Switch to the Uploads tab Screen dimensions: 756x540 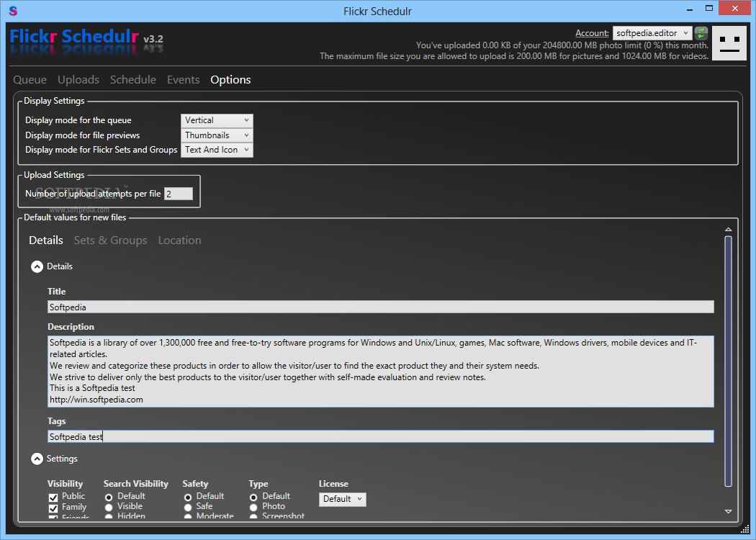click(x=78, y=80)
